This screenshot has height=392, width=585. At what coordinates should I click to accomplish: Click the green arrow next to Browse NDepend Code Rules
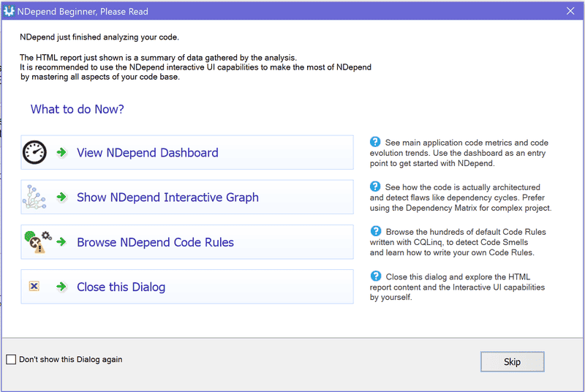pyautogui.click(x=61, y=242)
